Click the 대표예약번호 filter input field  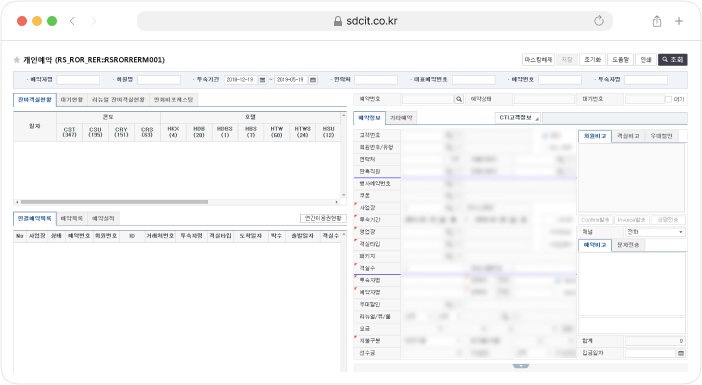pos(474,80)
